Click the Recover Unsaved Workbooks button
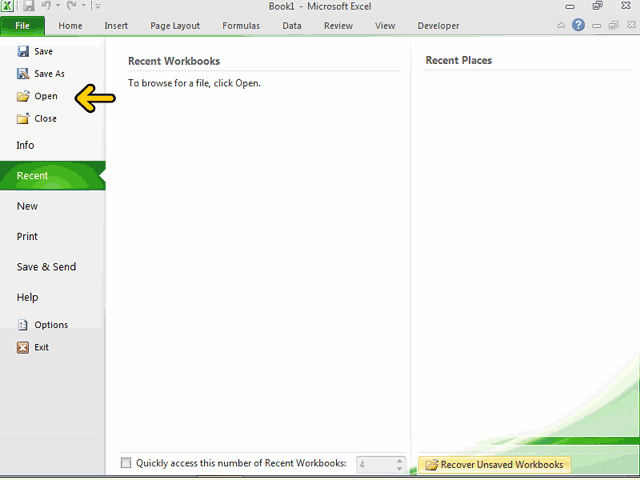 click(x=494, y=465)
